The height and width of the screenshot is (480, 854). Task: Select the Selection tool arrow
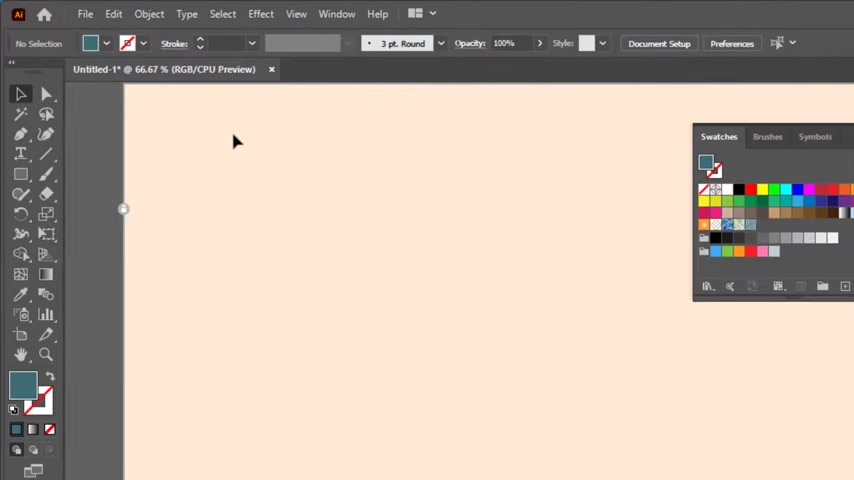tap(21, 94)
